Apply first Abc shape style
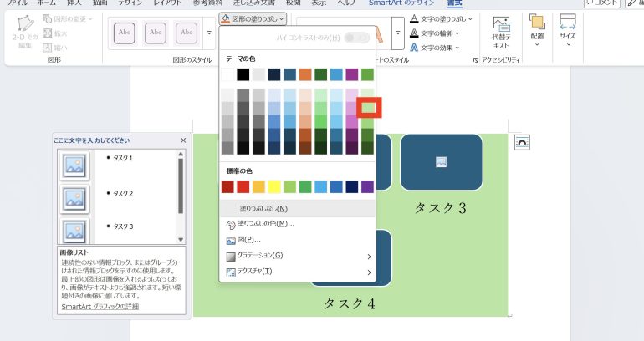Image resolution: width=644 pixels, height=341 pixels. click(124, 33)
